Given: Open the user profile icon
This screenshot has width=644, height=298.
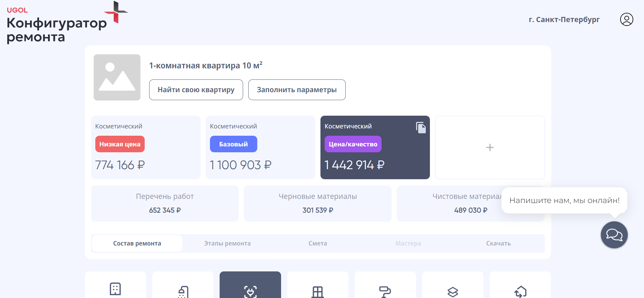Looking at the screenshot, I should tap(626, 19).
